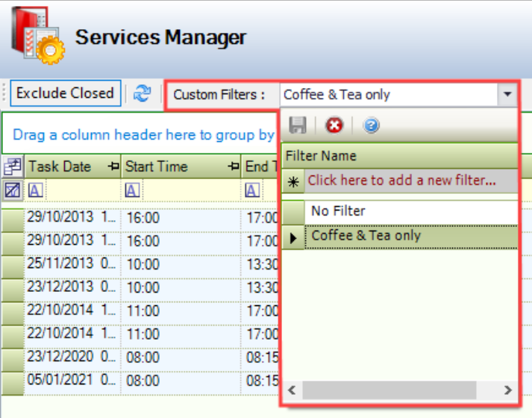Select the Coffee & Tea only filter row
This screenshot has width=532, height=418.
tap(366, 236)
